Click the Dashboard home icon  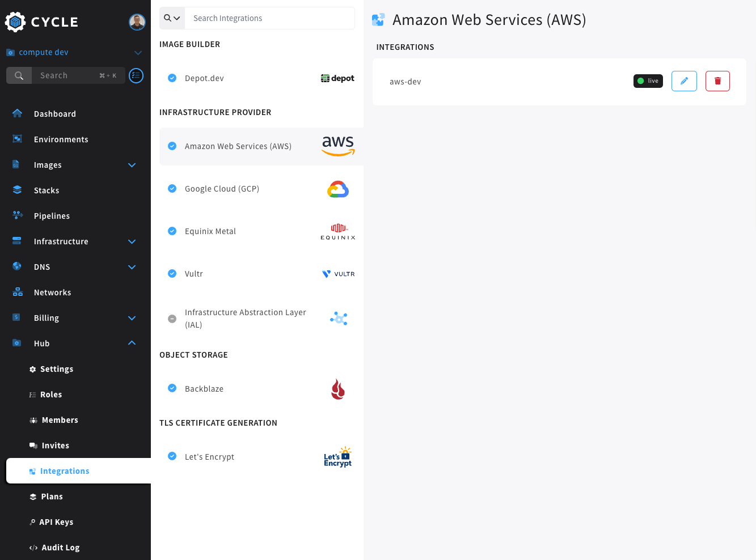[17, 113]
